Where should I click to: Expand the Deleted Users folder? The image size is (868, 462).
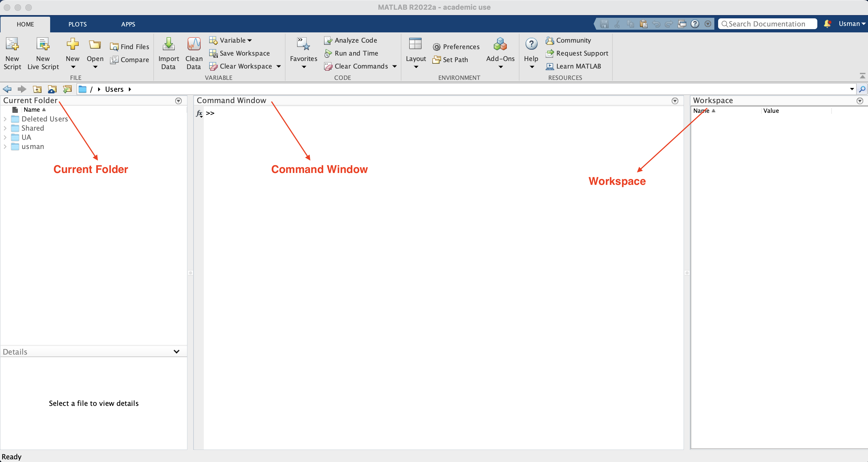tap(5, 119)
